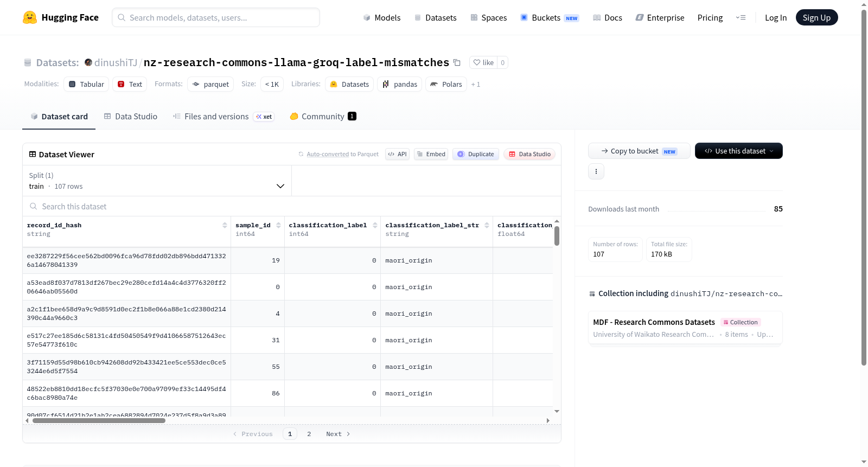Click the table scroll-down arrow
The width and height of the screenshot is (868, 467).
pos(557,412)
